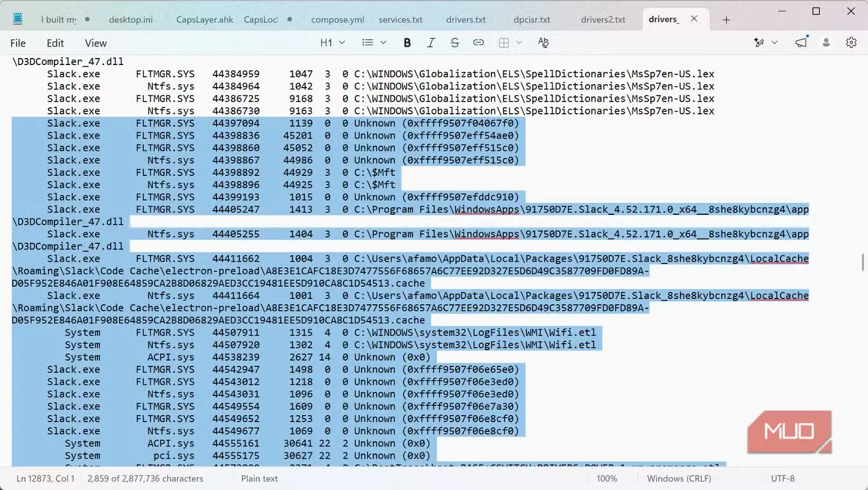Switch to the dpcisr.txt tab
The height and width of the screenshot is (490, 868).
532,20
